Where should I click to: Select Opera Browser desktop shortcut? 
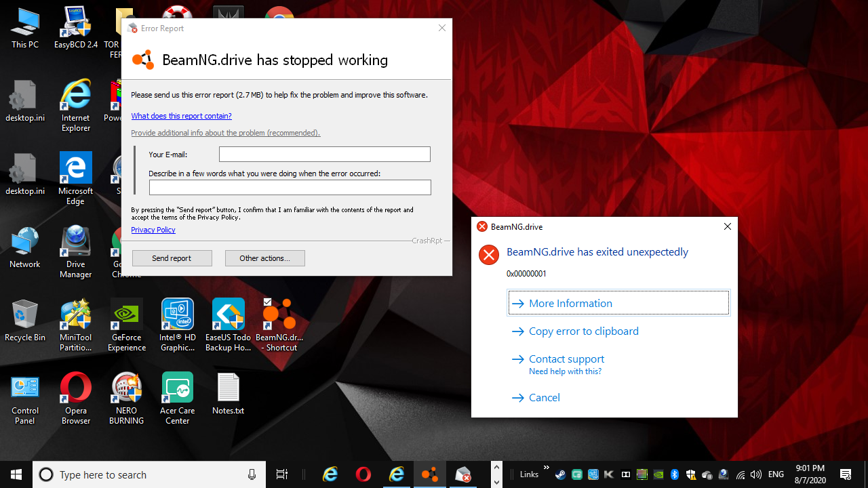[x=76, y=399]
